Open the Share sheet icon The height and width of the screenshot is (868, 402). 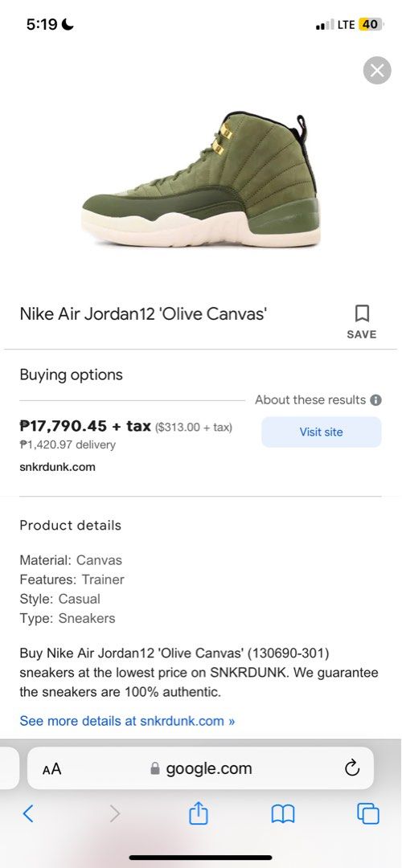(x=199, y=813)
